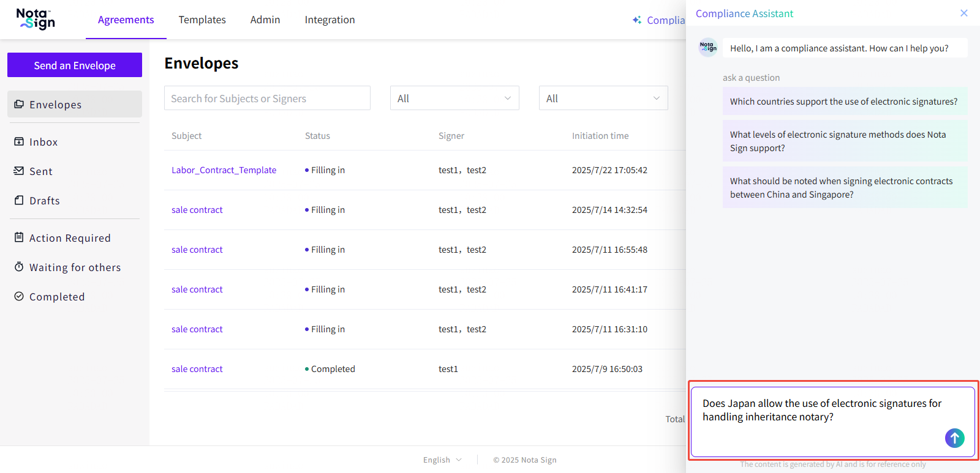Click the Send an Envelope button
The width and height of the screenshot is (980, 473).
coord(75,65)
